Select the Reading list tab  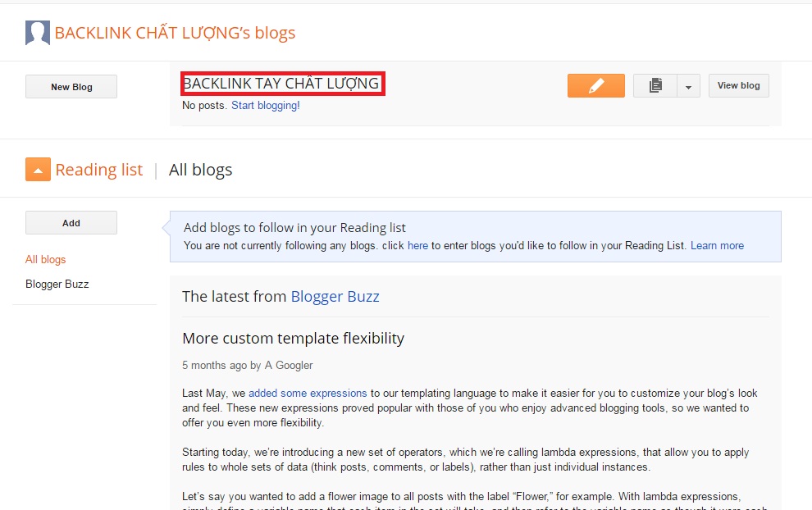(99, 170)
